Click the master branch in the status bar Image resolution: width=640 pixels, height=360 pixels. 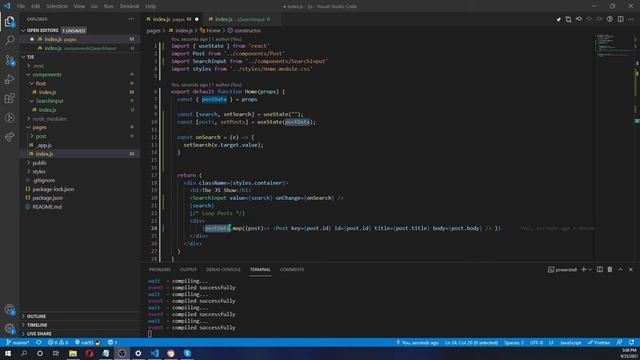[18, 342]
